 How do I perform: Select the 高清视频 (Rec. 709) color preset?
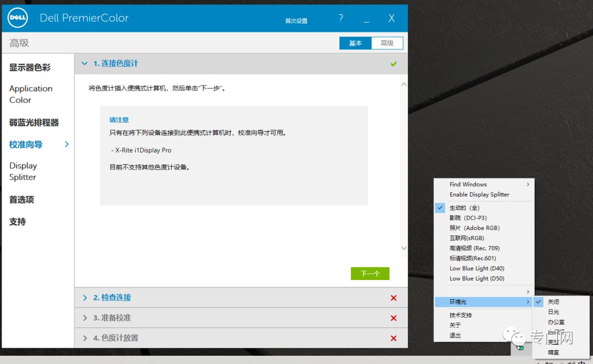[484, 248]
